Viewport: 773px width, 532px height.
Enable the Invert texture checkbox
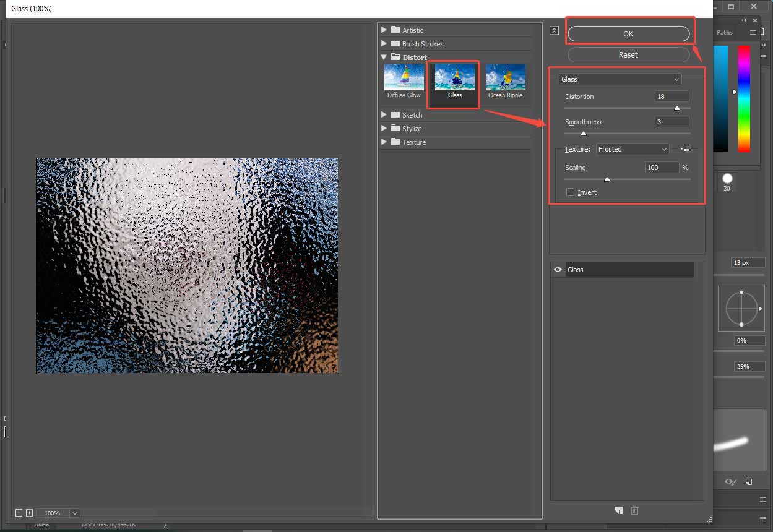tap(570, 192)
